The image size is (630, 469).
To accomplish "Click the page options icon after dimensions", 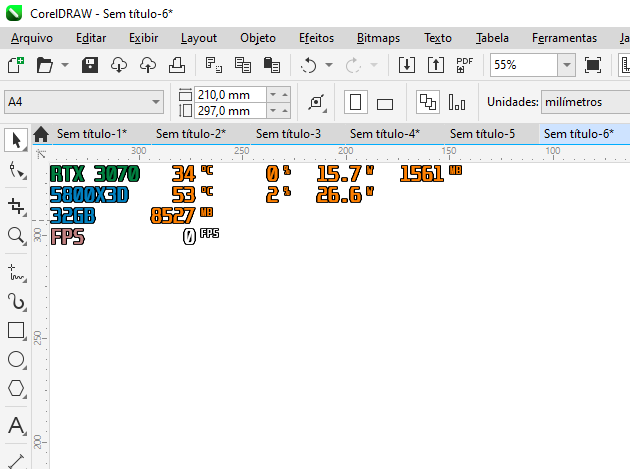I will (x=317, y=102).
